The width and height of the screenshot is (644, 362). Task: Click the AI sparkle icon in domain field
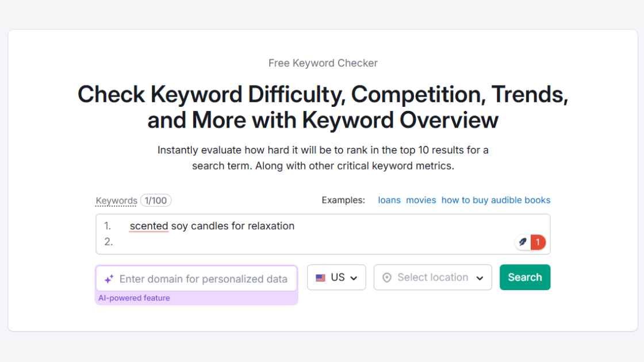109,279
